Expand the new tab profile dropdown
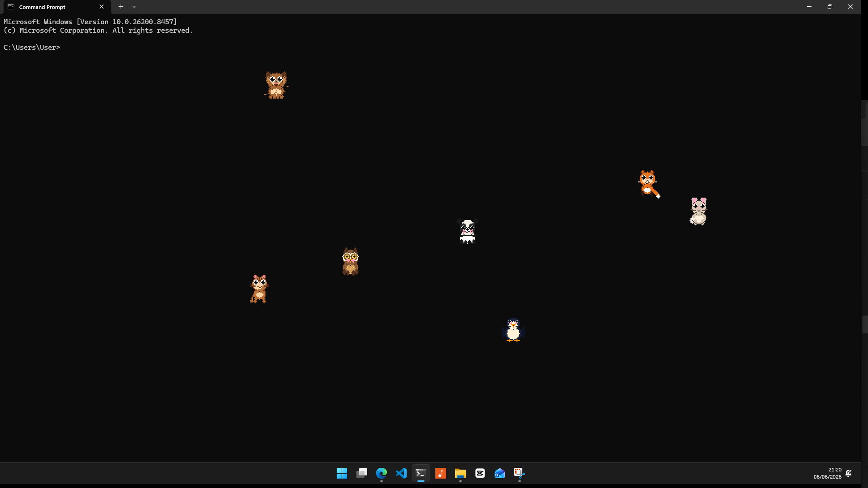868x488 pixels. pyautogui.click(x=134, y=7)
